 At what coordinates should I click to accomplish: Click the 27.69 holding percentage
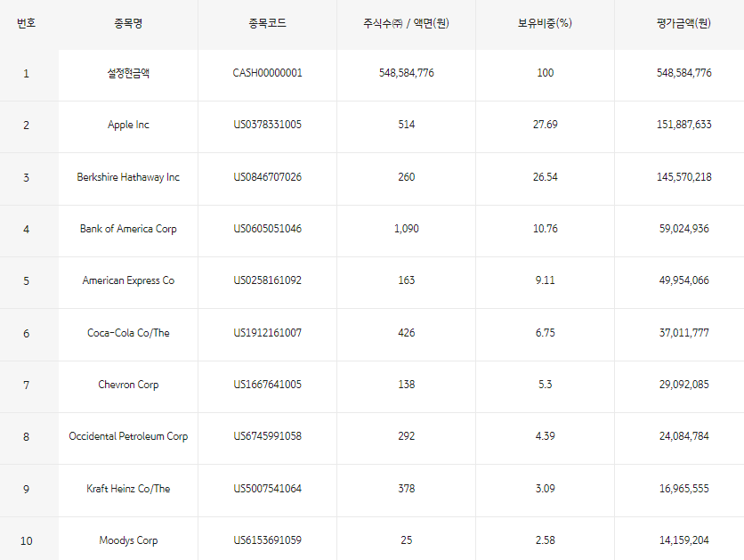(x=545, y=125)
